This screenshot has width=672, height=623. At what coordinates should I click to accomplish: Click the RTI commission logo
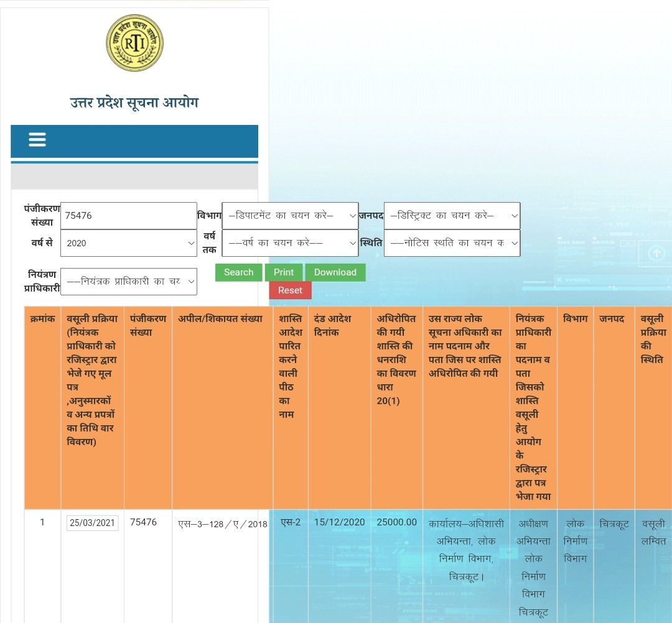[x=134, y=42]
